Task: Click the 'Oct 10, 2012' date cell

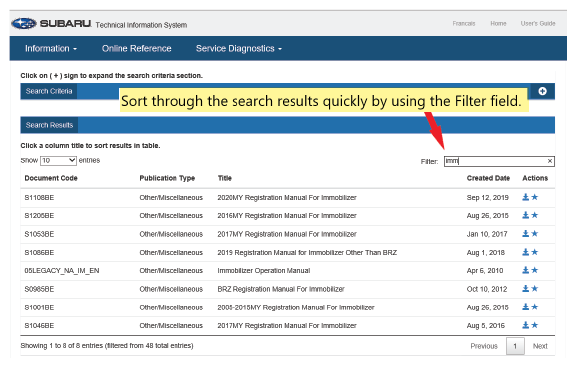Action: tap(487, 289)
